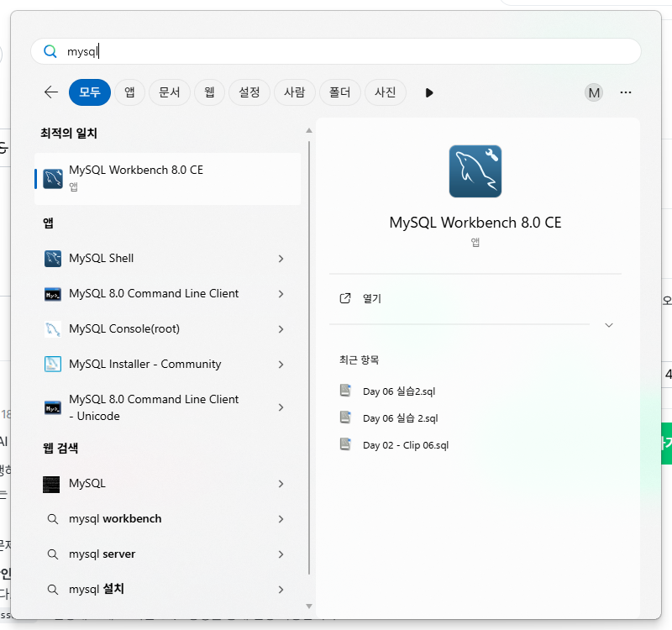Open MySQL Shell app result
Screen dimensions: 672x630
click(x=167, y=259)
